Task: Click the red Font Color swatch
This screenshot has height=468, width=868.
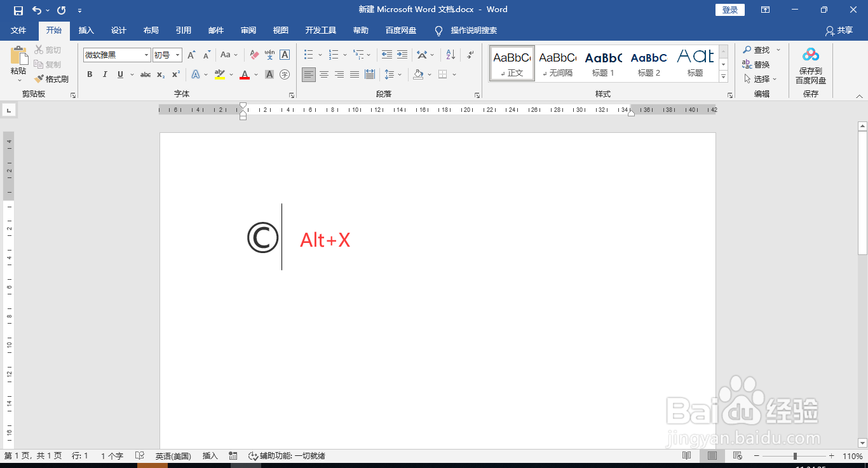Action: point(244,75)
